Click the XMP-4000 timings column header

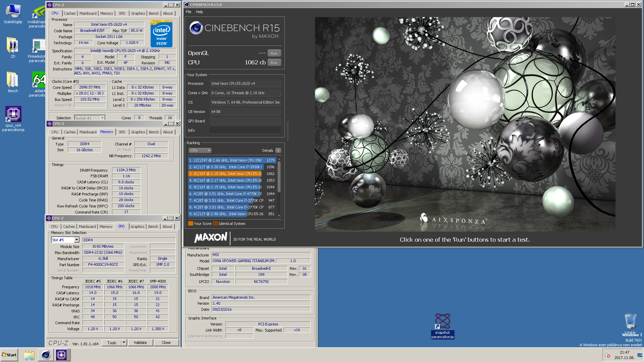click(x=158, y=281)
